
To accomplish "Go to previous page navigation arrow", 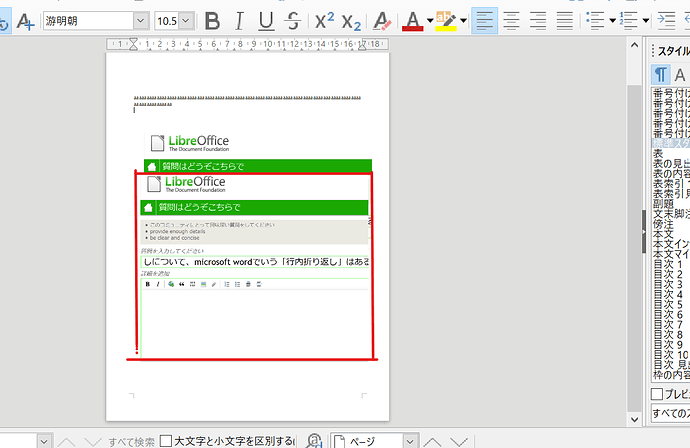I will click(x=433, y=441).
